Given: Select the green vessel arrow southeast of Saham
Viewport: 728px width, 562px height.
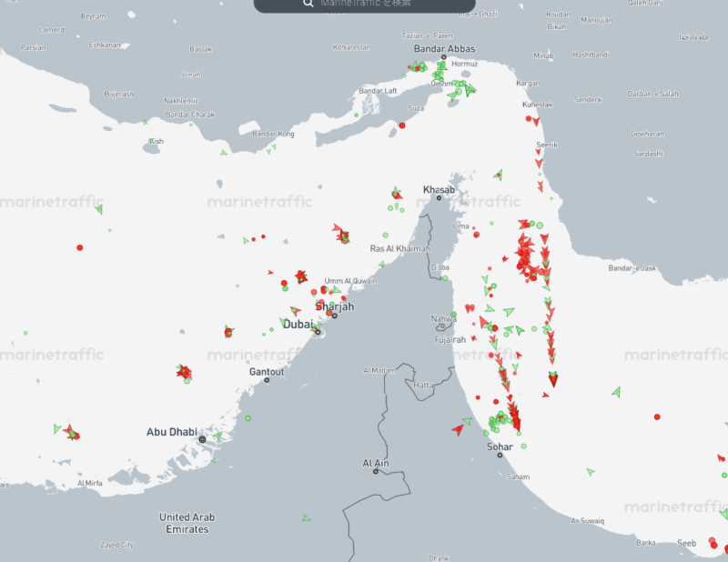Looking at the screenshot, I should [591, 472].
